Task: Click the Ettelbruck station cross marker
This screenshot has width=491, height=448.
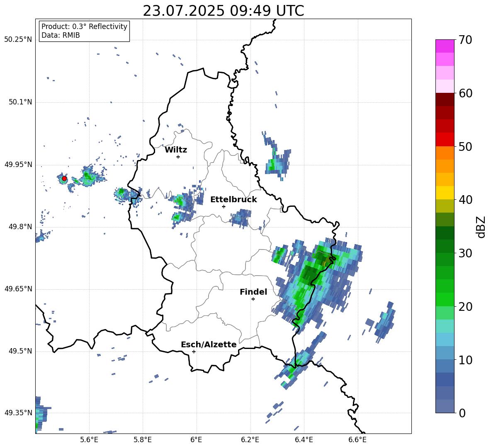Action: pyautogui.click(x=224, y=206)
